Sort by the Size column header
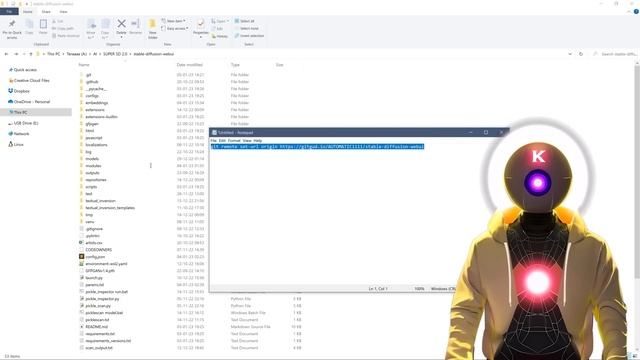 [279, 65]
